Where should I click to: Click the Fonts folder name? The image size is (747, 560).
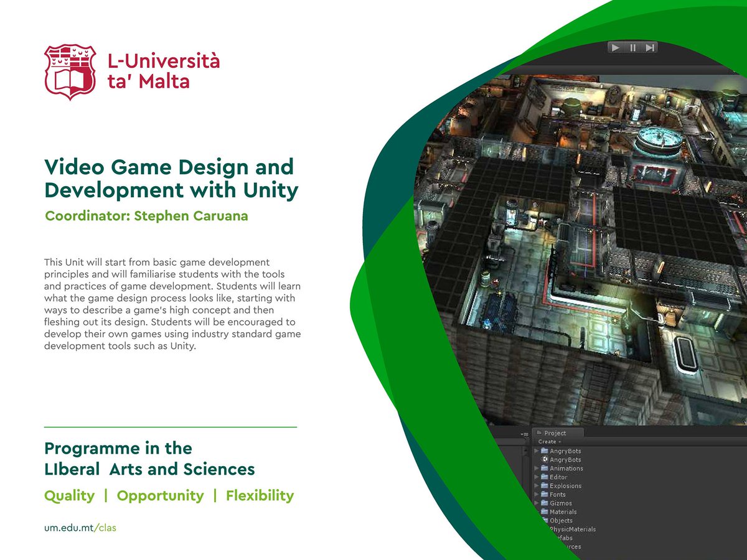pos(558,495)
